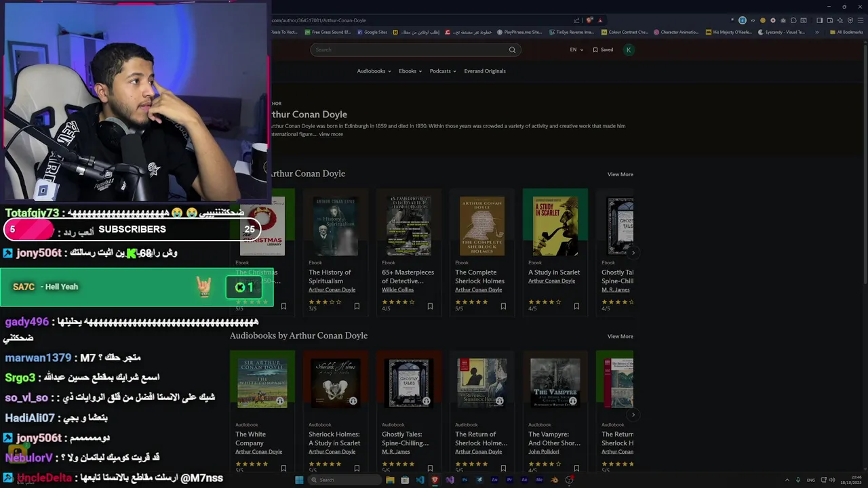This screenshot has width=868, height=488.
Task: Open Adobe Audition from the taskbar
Action: [494, 480]
